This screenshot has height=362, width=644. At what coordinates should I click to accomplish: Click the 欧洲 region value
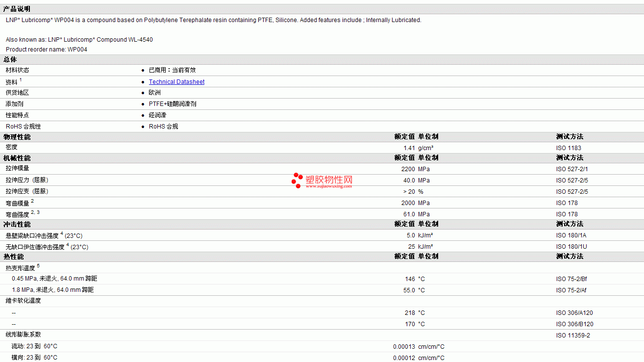point(155,93)
